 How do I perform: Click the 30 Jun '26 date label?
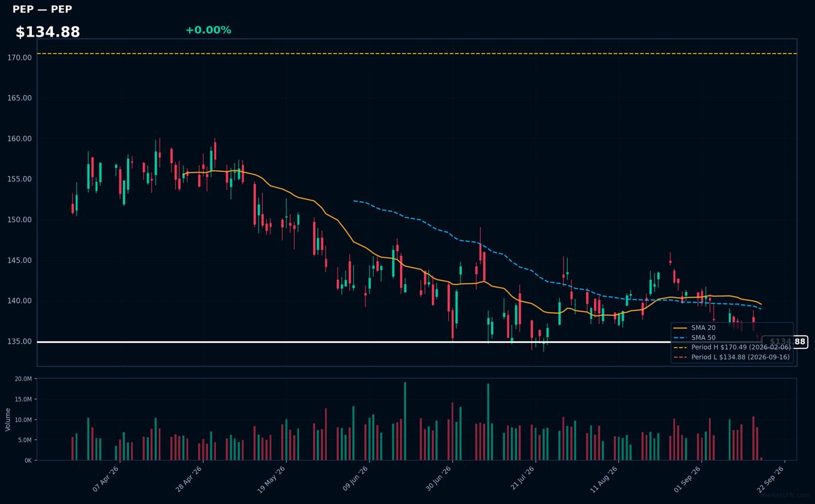click(x=439, y=479)
